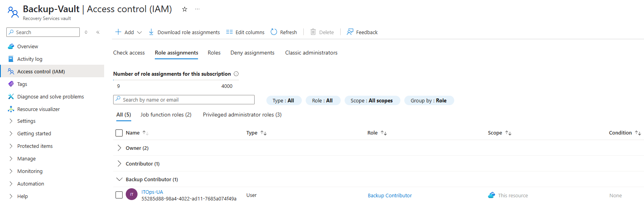Click the Add plus icon

point(118,32)
